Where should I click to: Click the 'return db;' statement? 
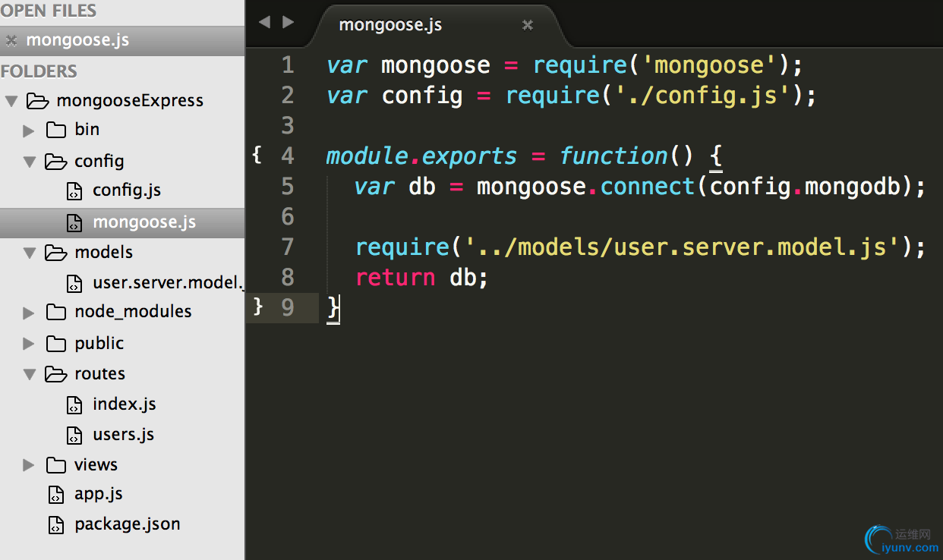pyautogui.click(x=422, y=278)
